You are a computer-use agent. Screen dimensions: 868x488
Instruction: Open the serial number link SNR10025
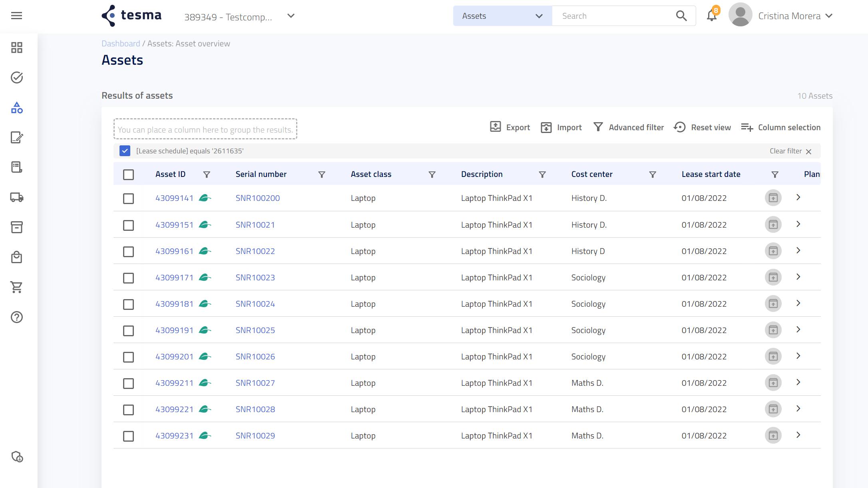coord(255,330)
